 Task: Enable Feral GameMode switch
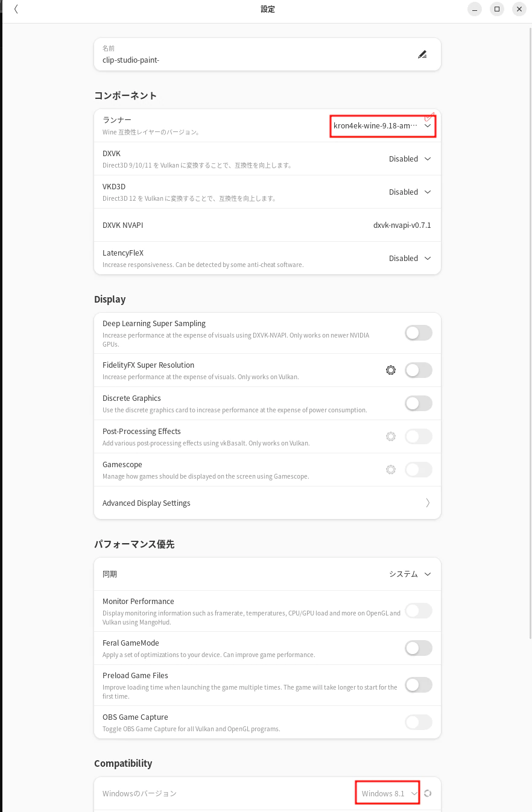[418, 648]
